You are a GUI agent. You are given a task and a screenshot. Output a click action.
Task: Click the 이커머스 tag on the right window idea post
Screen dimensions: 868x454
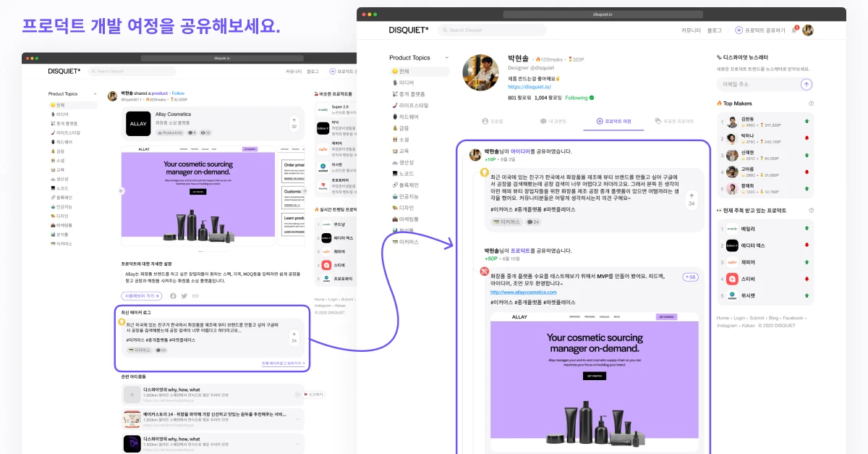coord(506,222)
